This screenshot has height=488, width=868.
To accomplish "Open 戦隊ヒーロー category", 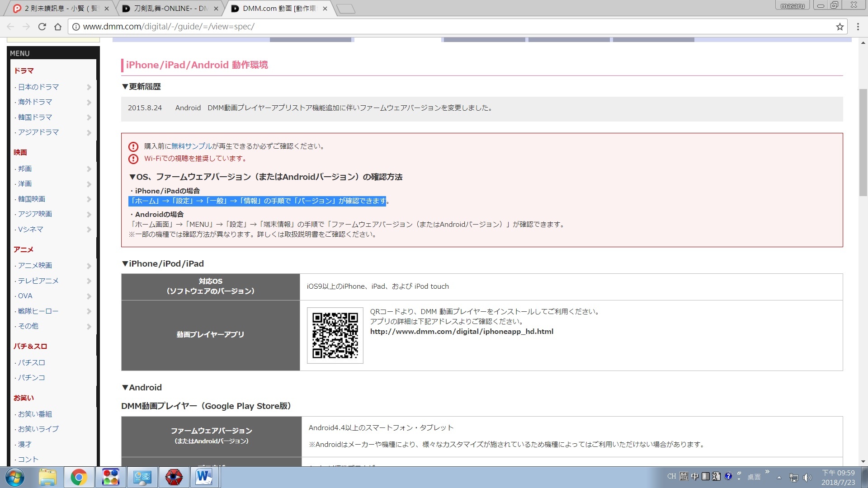I will click(x=38, y=311).
